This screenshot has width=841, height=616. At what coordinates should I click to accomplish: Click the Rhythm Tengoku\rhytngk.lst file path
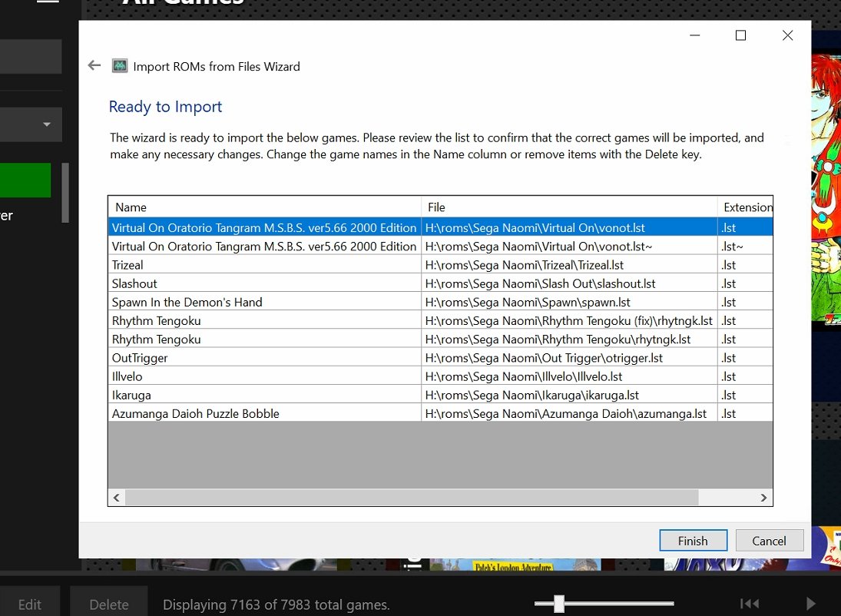tap(570, 339)
